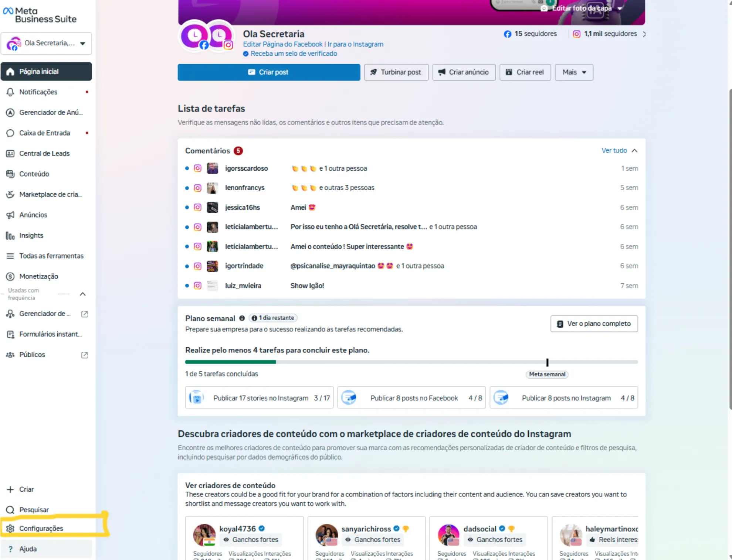Click the Caixa de Entrada chat icon
This screenshot has height=560, width=732.
coord(10,133)
